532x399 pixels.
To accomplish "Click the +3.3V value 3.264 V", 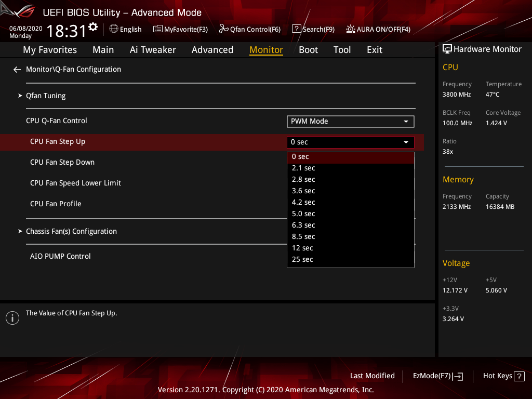I will [453, 320].
